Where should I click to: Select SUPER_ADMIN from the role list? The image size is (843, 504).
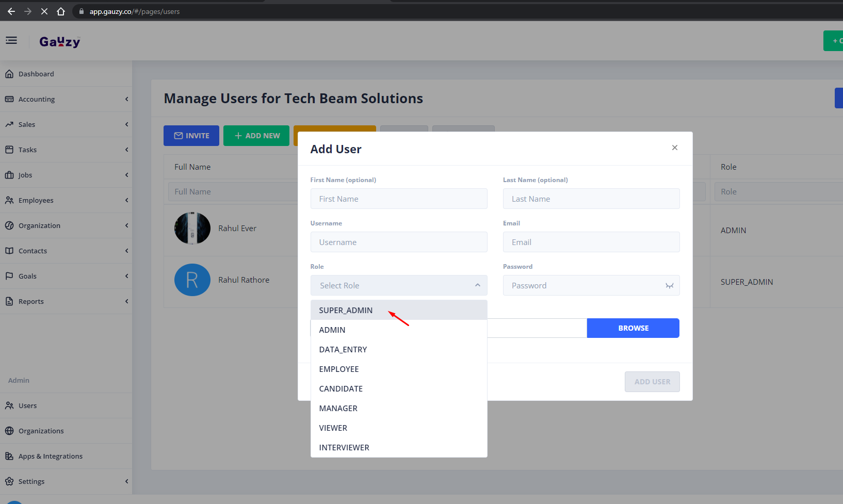pos(346,310)
